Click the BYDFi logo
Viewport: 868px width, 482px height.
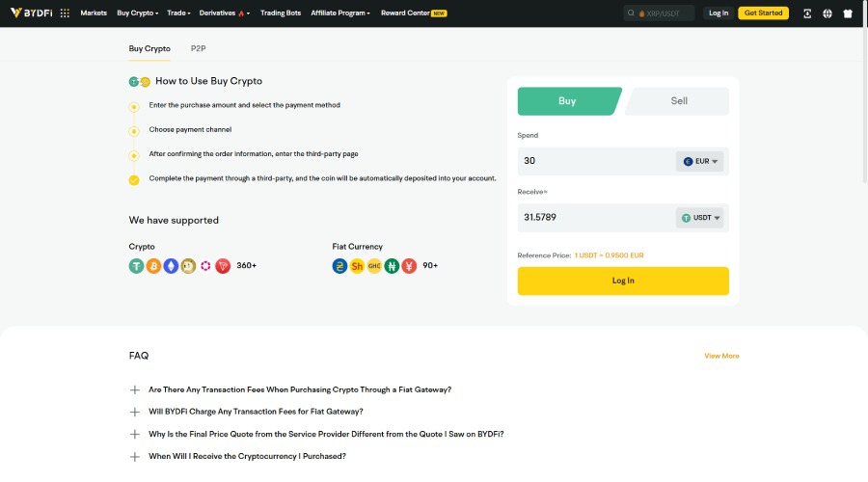[31, 13]
